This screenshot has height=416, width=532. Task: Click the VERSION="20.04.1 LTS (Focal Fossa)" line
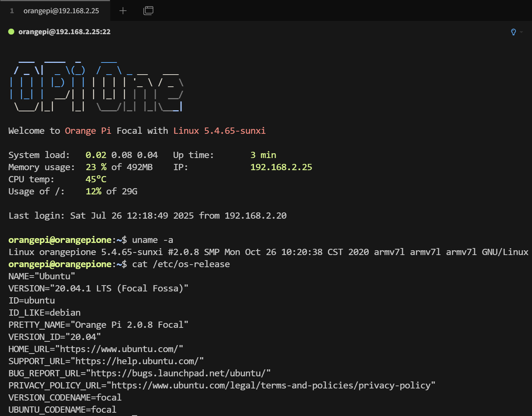99,288
